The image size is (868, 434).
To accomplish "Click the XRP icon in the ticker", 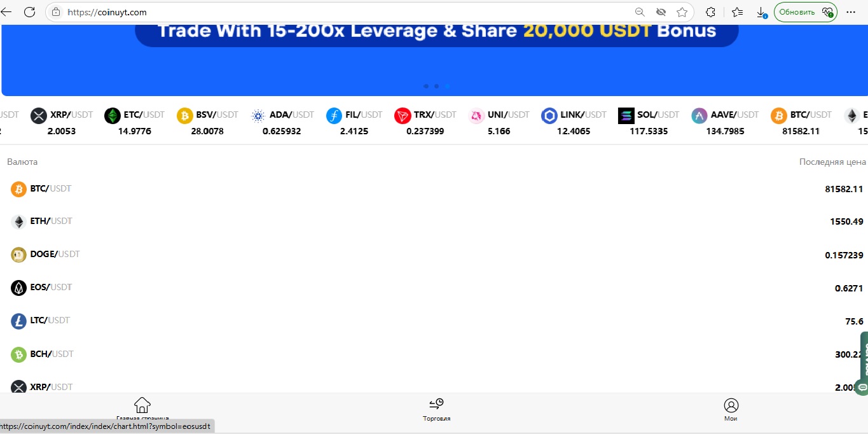I will coord(39,116).
